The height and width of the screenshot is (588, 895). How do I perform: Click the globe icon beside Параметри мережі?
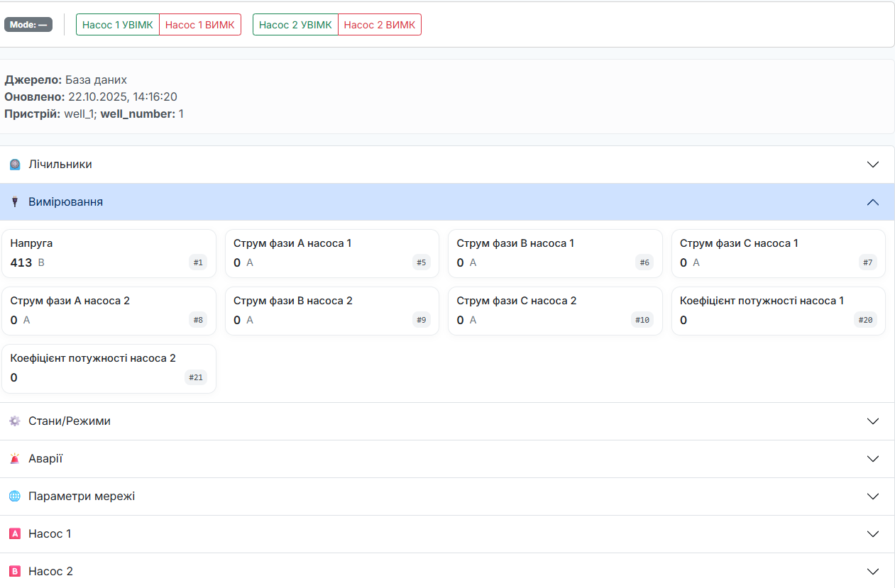point(15,497)
